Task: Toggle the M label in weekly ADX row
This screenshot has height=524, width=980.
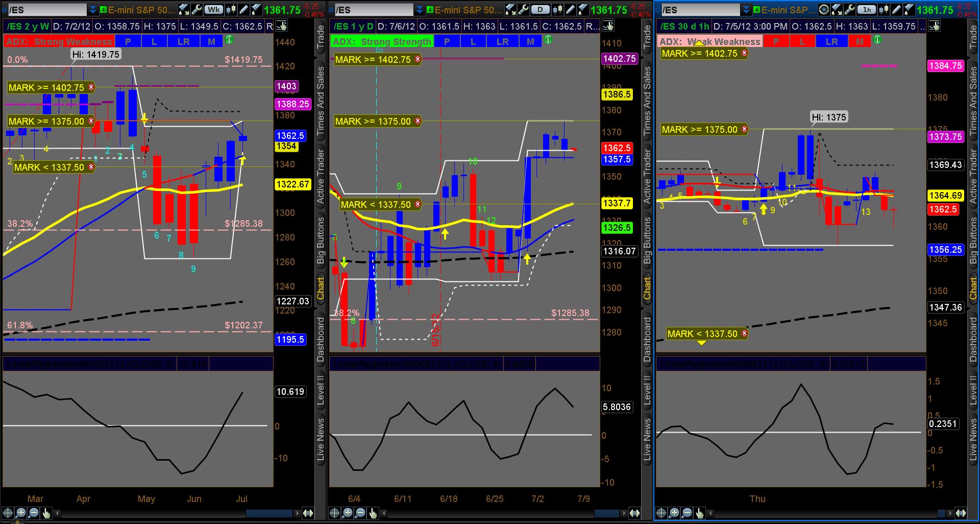Action: coord(211,41)
